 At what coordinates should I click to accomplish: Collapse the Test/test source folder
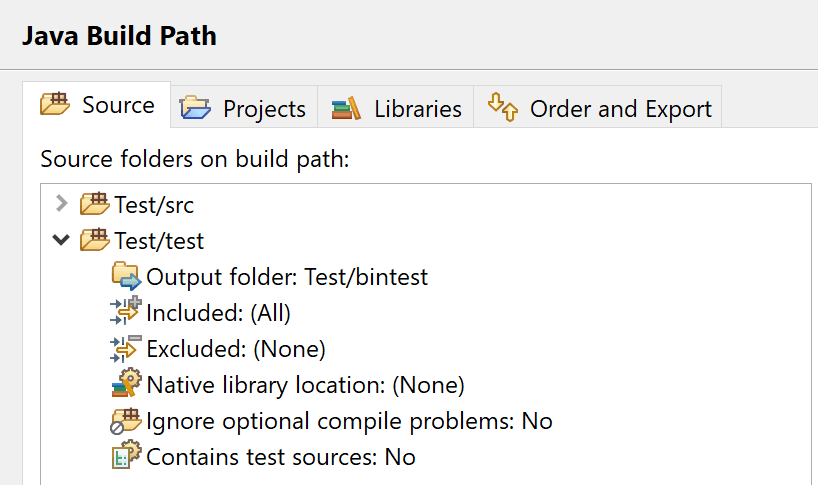(61, 240)
